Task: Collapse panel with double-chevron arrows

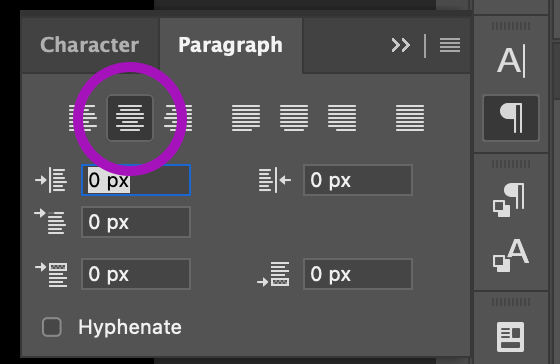Action: (x=400, y=45)
